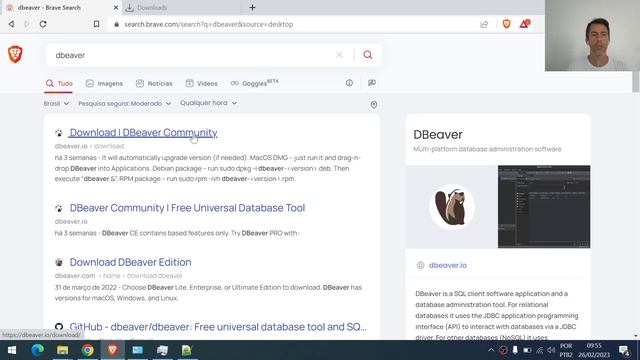Screen dimensions: 640x360
Task: Select the Tudo search tab
Action: coord(59,83)
